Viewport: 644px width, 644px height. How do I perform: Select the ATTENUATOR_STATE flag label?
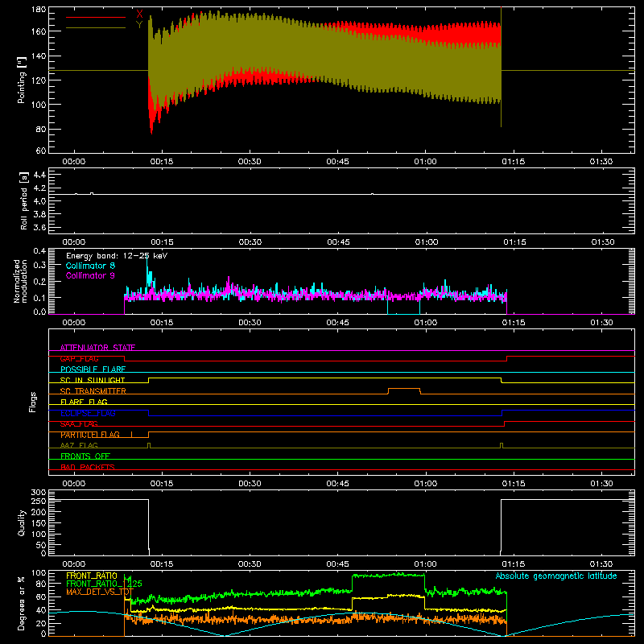97,348
